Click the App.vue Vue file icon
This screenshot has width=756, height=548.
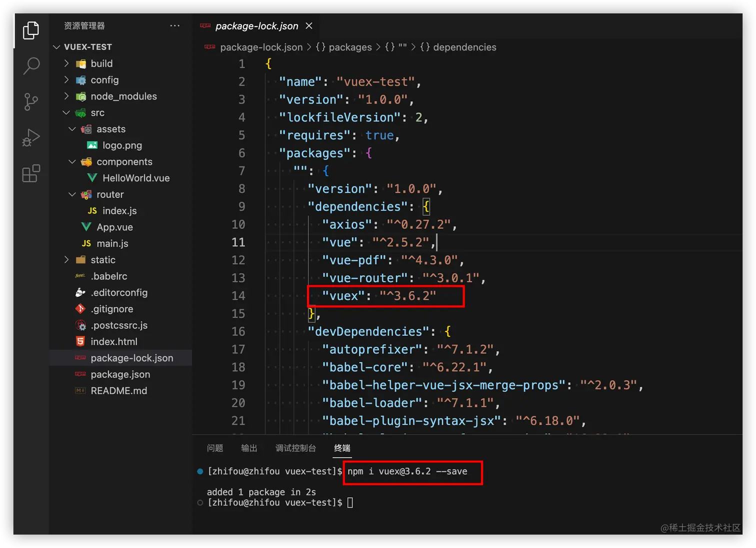pyautogui.click(x=86, y=227)
